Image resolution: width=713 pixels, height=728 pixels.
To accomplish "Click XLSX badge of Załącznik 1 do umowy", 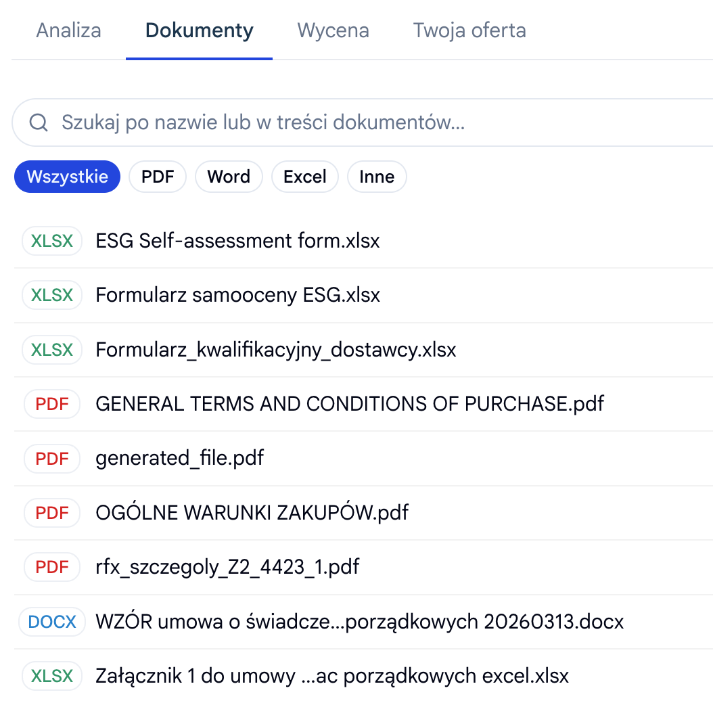I will click(x=52, y=676).
